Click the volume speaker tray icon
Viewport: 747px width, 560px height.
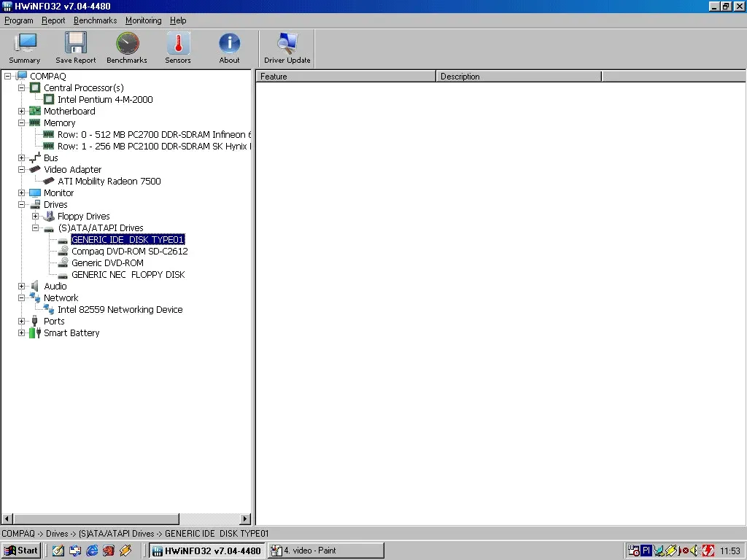pyautogui.click(x=694, y=551)
